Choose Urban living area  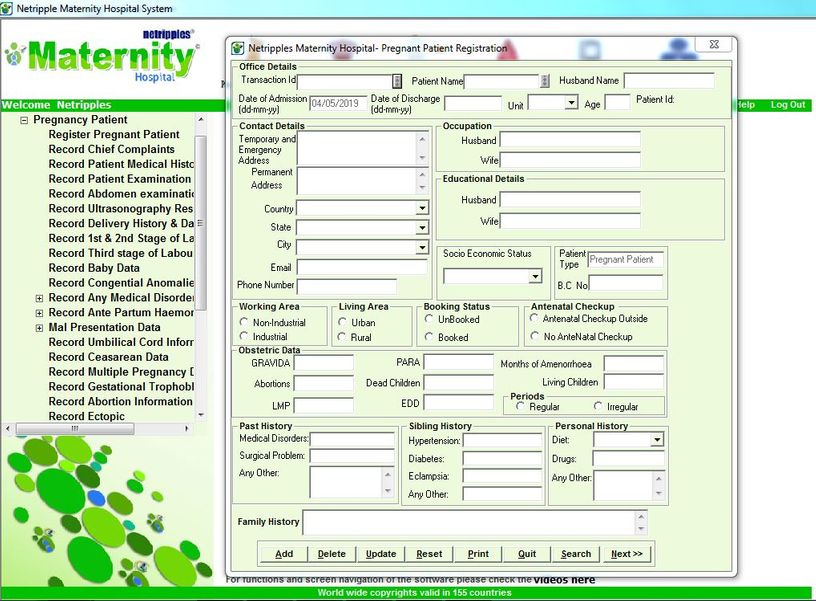[x=342, y=322]
